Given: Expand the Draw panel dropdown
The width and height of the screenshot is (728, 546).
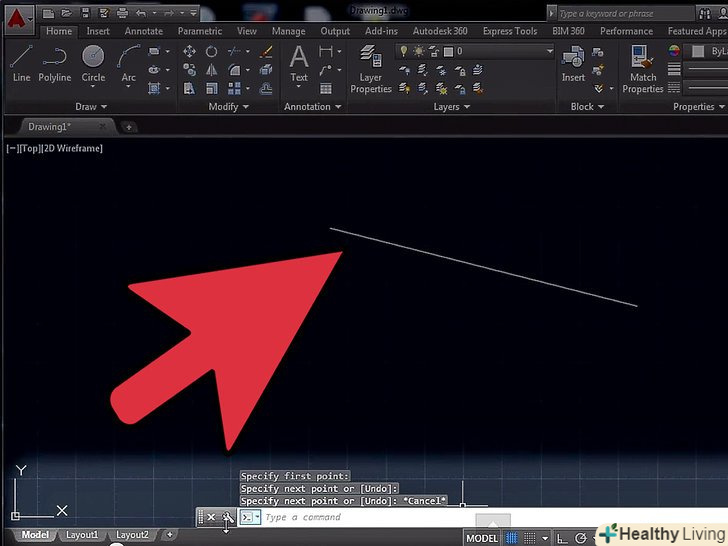Looking at the screenshot, I should [x=92, y=107].
